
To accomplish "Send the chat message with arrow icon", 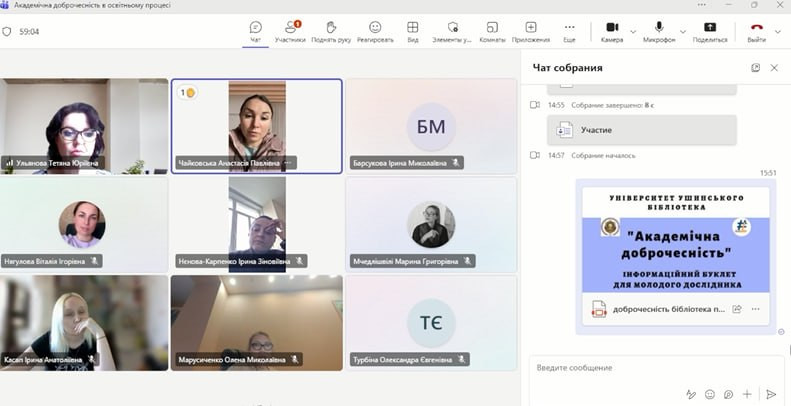I will [x=770, y=394].
